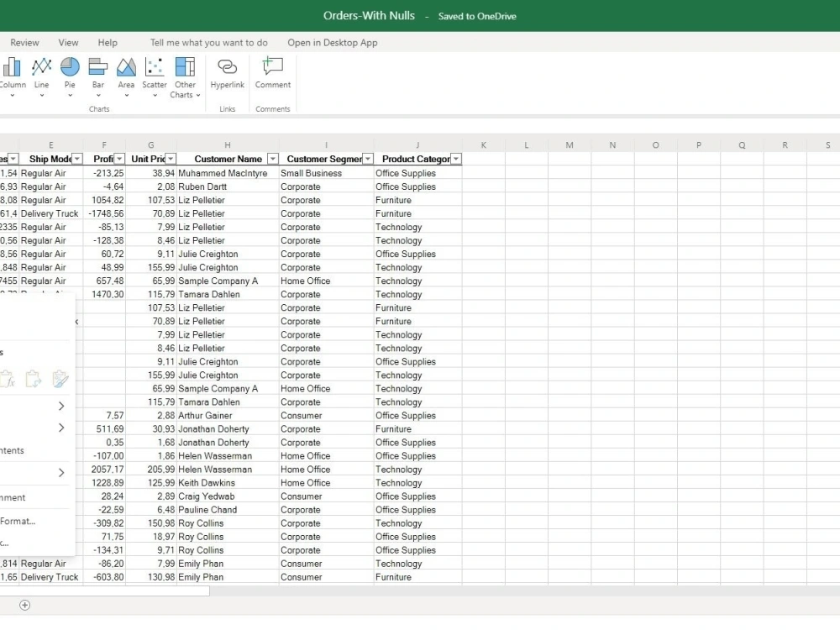Open the View ribbon tab
The image size is (840, 630).
pos(68,43)
